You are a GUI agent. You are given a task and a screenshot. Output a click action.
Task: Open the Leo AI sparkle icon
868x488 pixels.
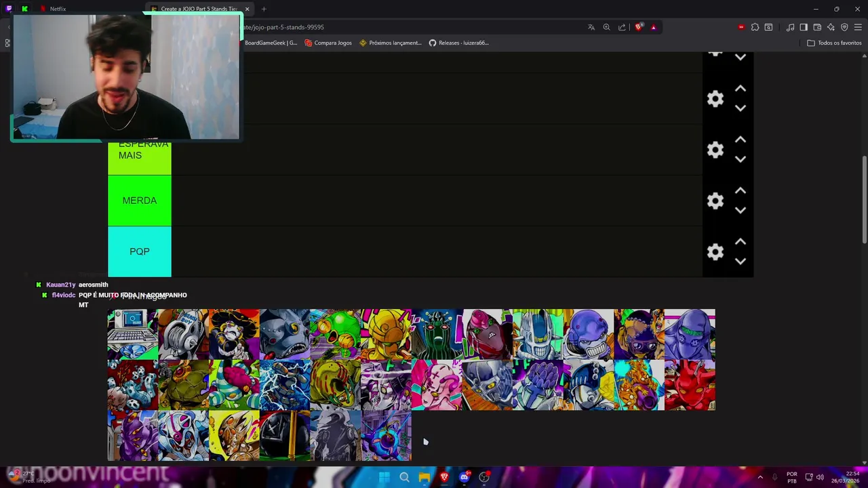pos(831,27)
